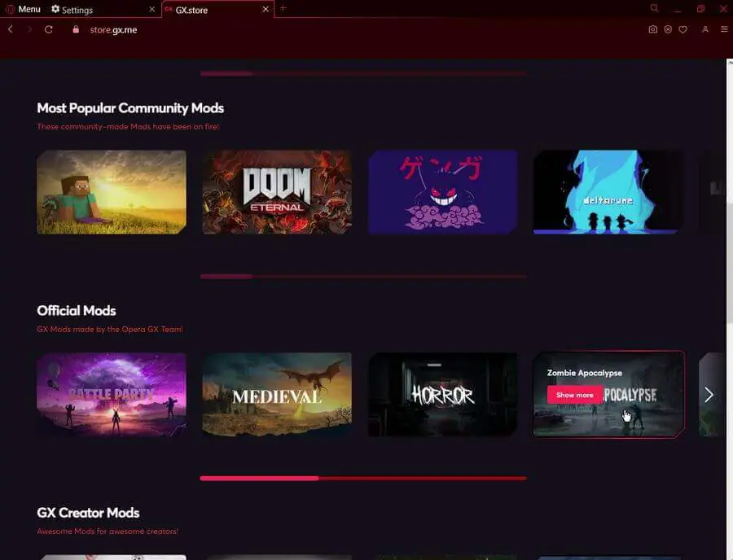
Task: Click the store.gx.me address field
Action: [x=113, y=30]
